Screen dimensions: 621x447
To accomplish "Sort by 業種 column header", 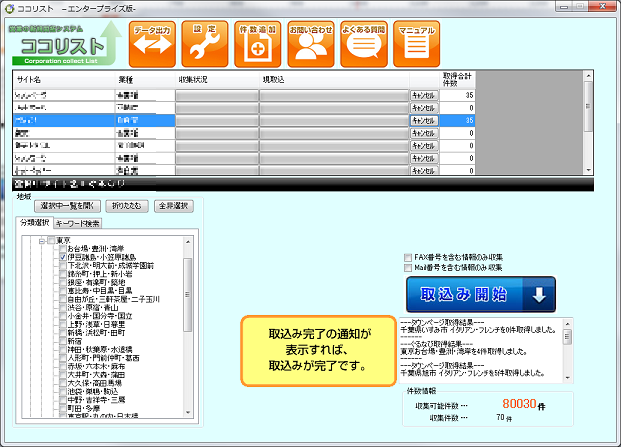I will pyautogui.click(x=145, y=80).
